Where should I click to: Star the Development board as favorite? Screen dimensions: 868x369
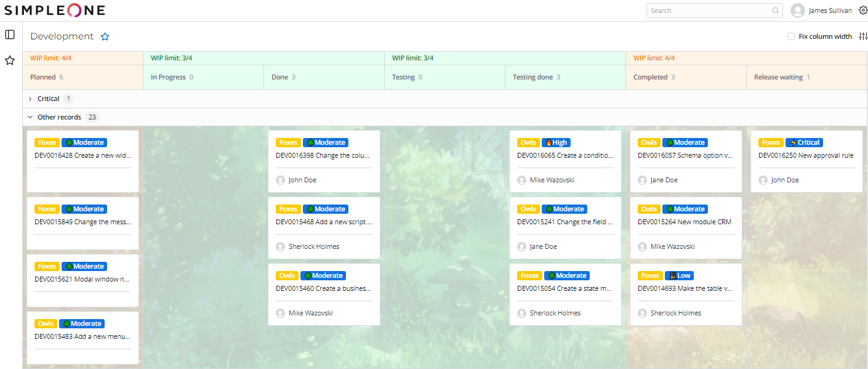(105, 37)
